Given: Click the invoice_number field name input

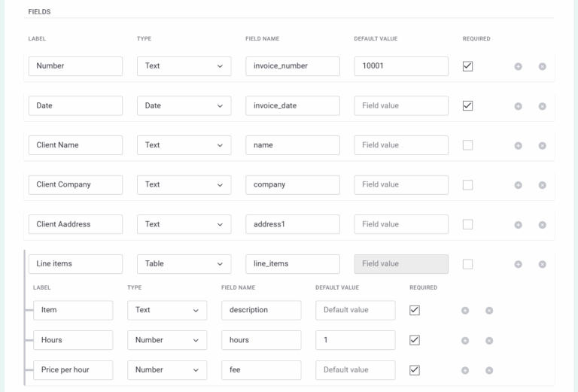Looking at the screenshot, I should click(x=292, y=66).
